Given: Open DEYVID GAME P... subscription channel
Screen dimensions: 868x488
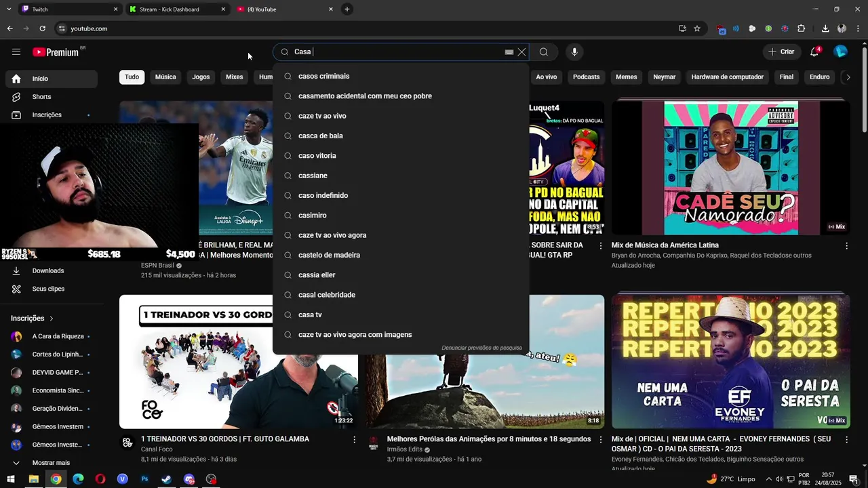Looking at the screenshot, I should [x=52, y=372].
